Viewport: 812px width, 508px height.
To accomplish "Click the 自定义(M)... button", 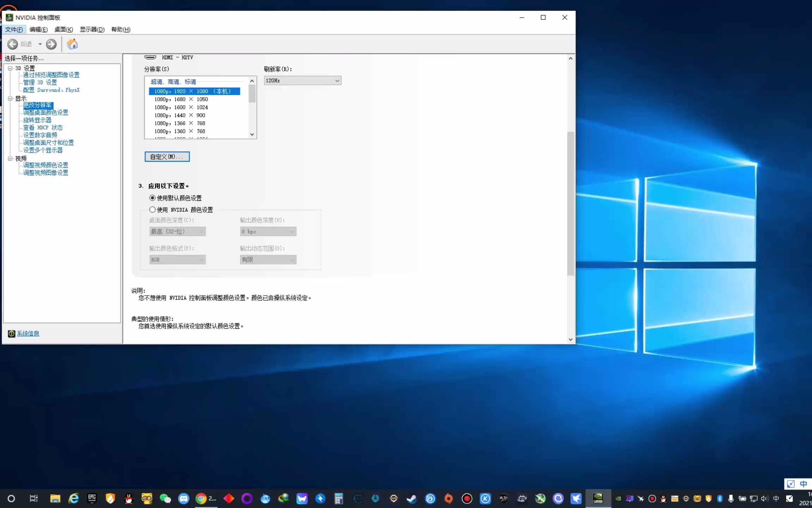I will (x=167, y=157).
